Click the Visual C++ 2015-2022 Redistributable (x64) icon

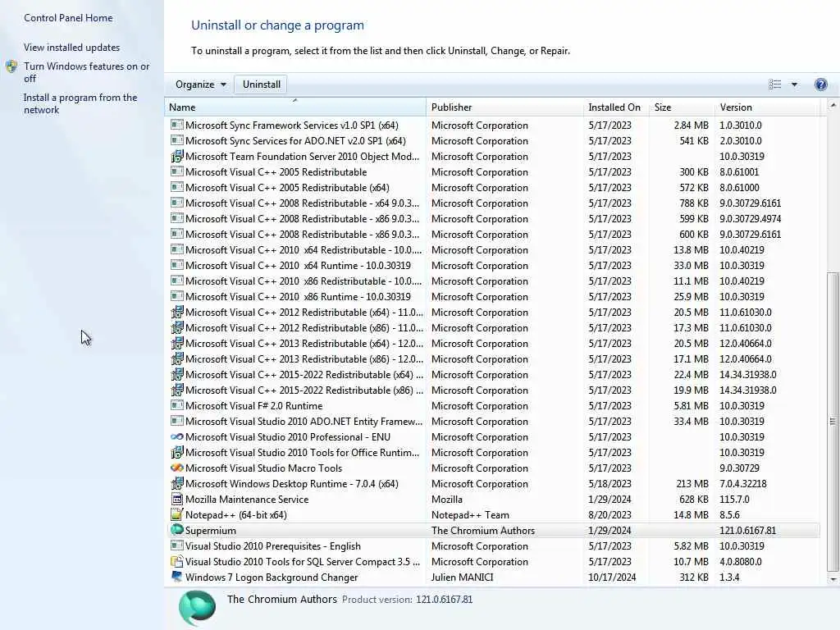(x=177, y=374)
